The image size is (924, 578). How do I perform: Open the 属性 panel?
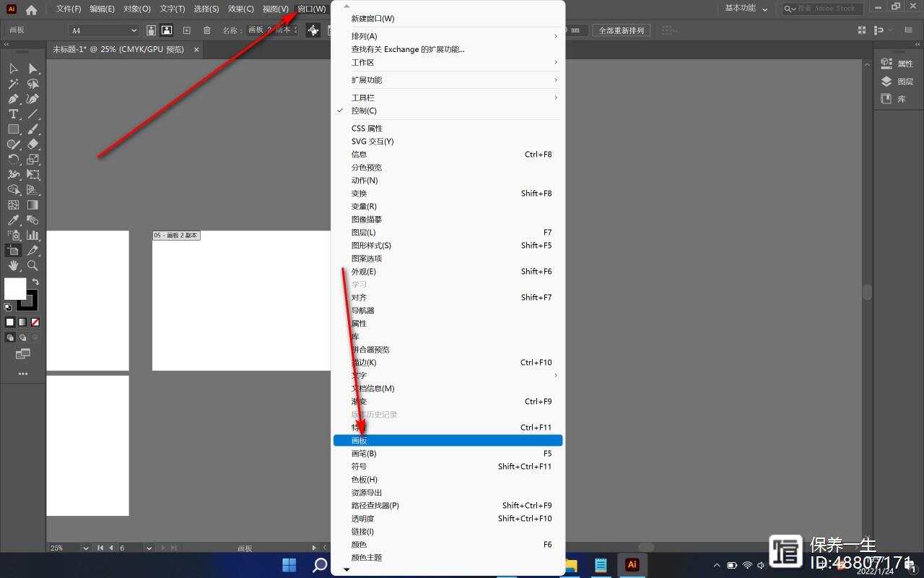897,64
